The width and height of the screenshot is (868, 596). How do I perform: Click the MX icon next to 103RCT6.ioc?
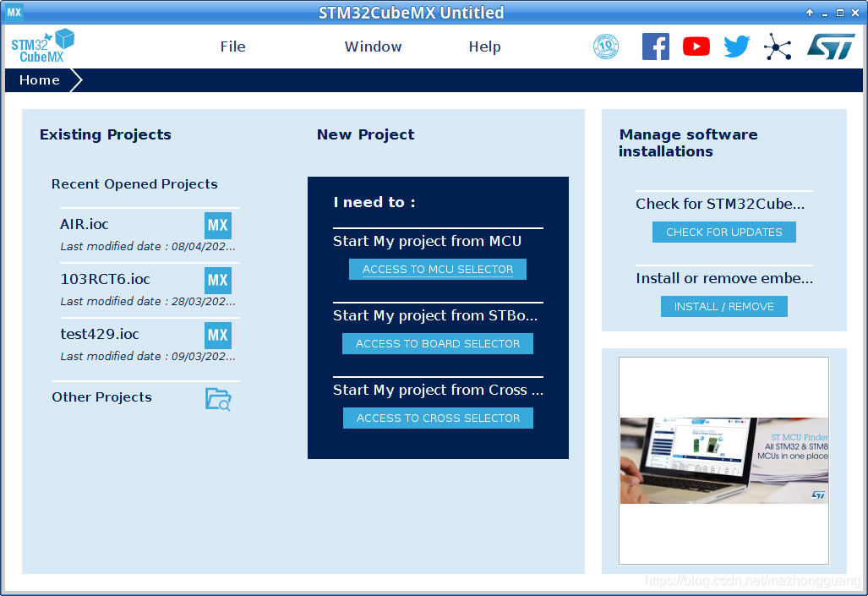[217, 281]
